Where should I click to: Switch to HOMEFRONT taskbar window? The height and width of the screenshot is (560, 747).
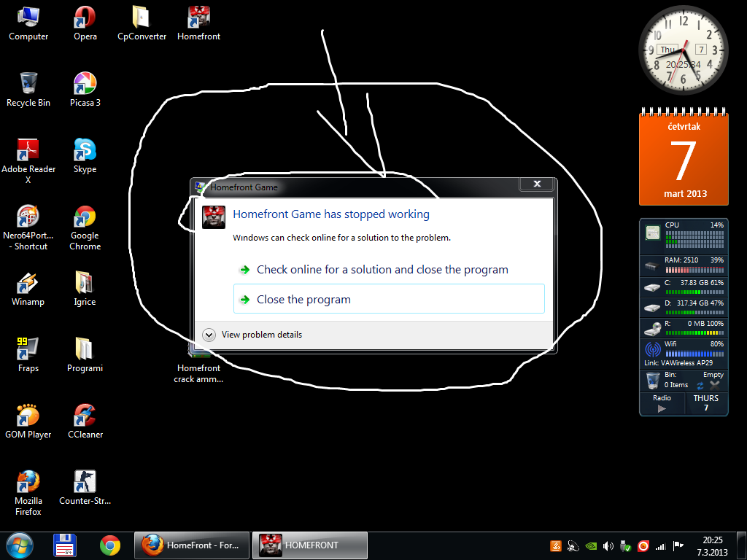coord(309,545)
